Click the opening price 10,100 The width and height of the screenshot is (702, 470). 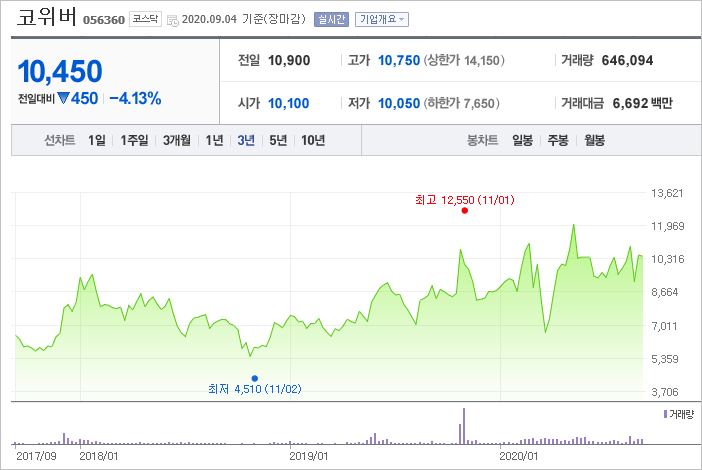[288, 103]
